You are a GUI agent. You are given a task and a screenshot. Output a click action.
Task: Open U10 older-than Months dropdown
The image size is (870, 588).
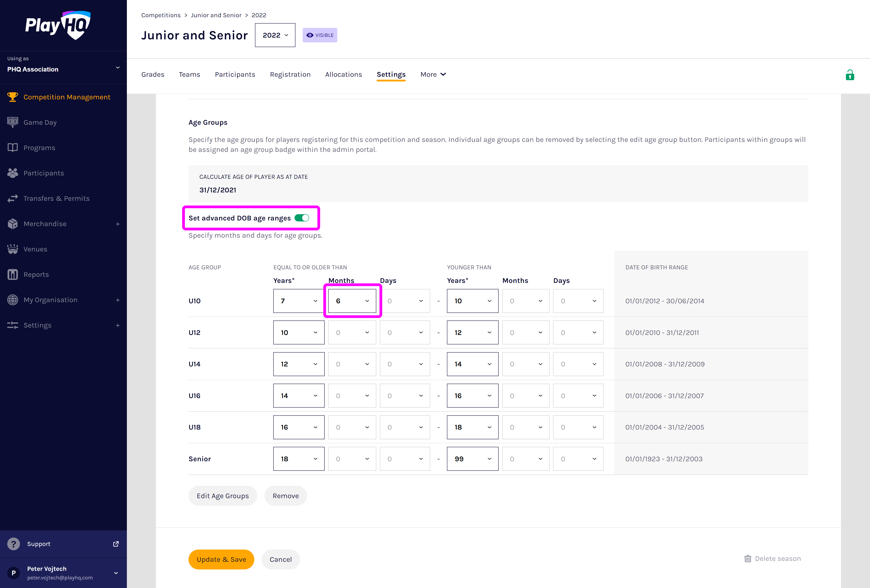point(352,301)
